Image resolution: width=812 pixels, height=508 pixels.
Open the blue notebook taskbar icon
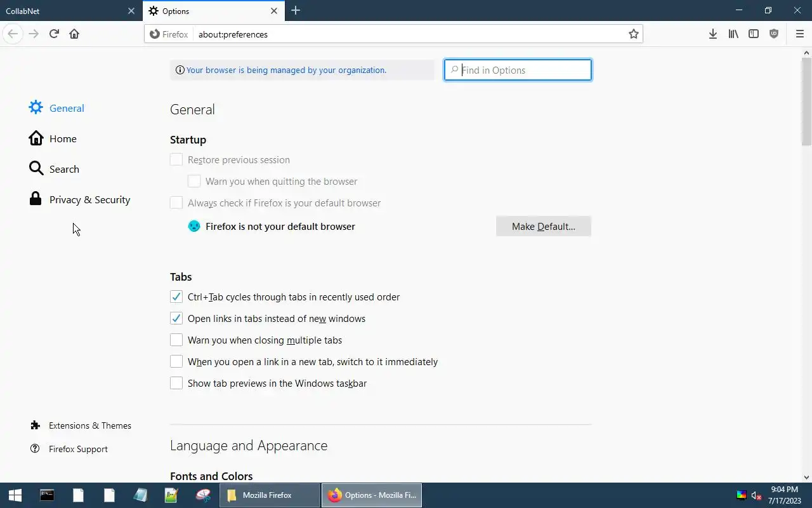click(x=140, y=495)
